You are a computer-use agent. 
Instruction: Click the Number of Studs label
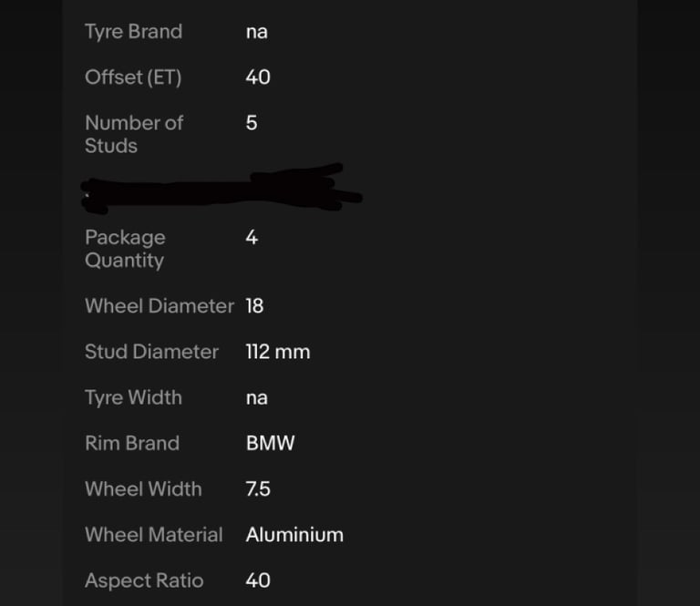point(133,134)
